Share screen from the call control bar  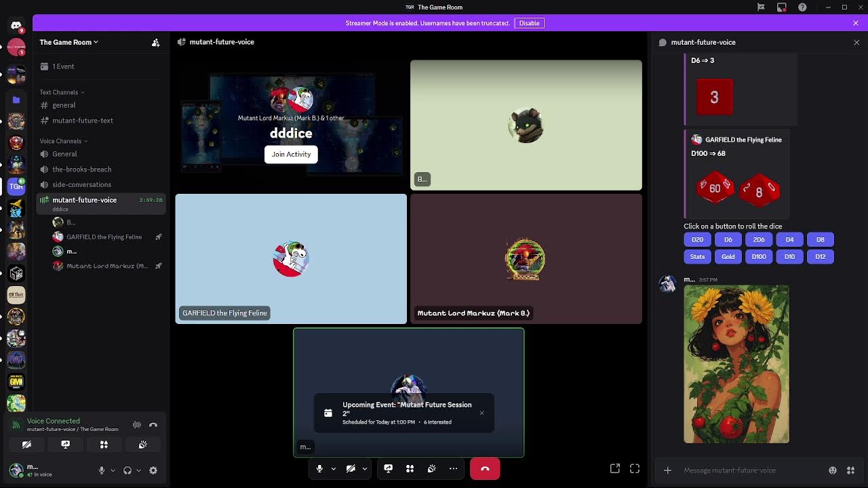388,468
